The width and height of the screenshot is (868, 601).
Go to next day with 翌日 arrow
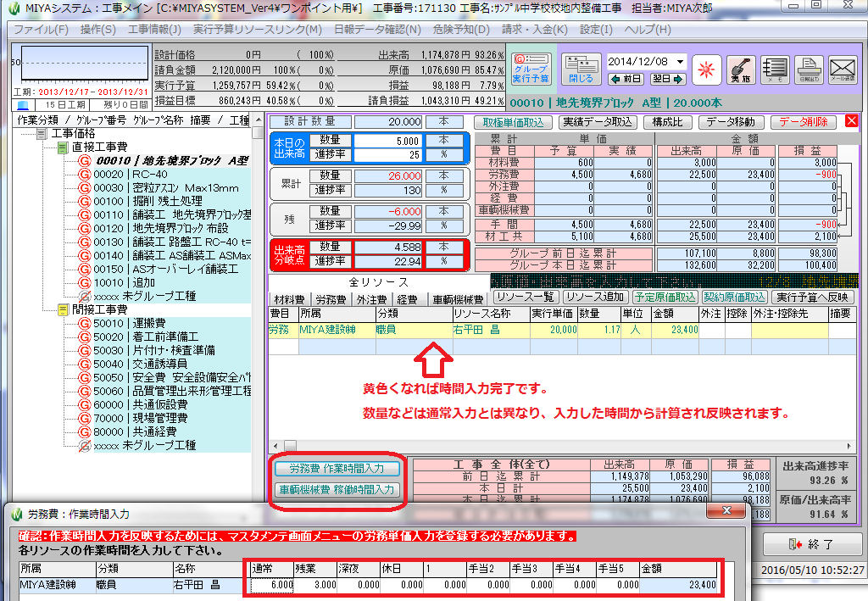[x=668, y=79]
